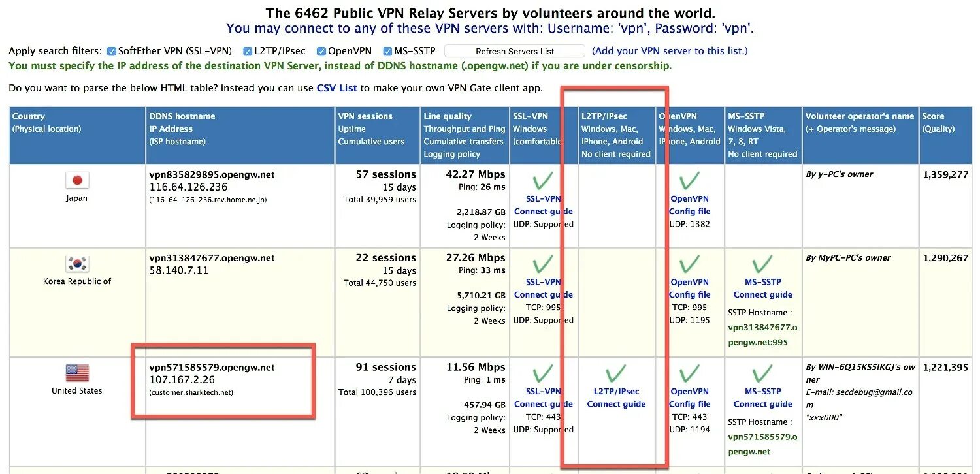Viewport: 980px width, 474px height.
Task: Click the Refresh Servers List button
Action: coord(515,51)
